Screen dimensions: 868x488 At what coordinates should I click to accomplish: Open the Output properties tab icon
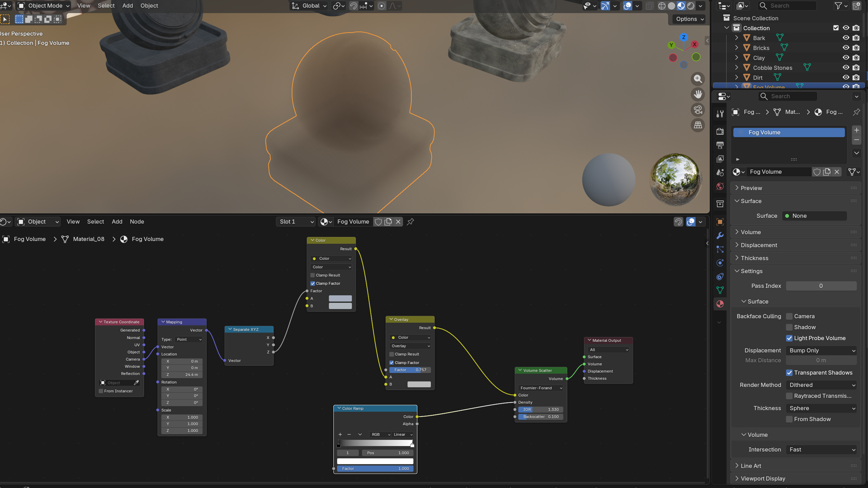(720, 145)
